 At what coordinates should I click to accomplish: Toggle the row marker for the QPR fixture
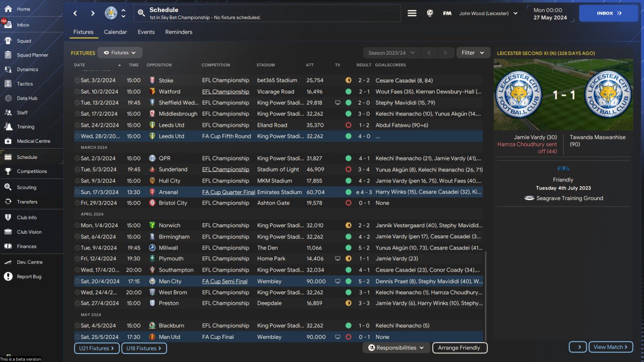pos(77,158)
